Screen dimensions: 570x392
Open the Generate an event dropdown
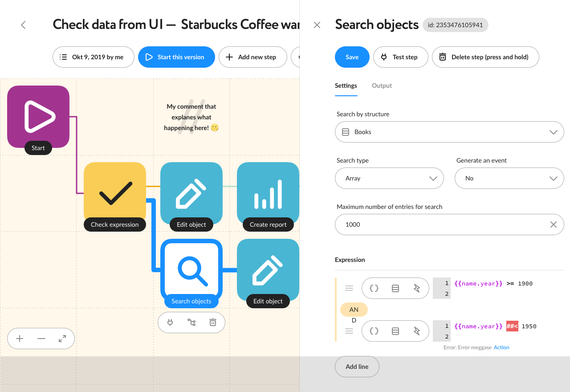(x=509, y=178)
